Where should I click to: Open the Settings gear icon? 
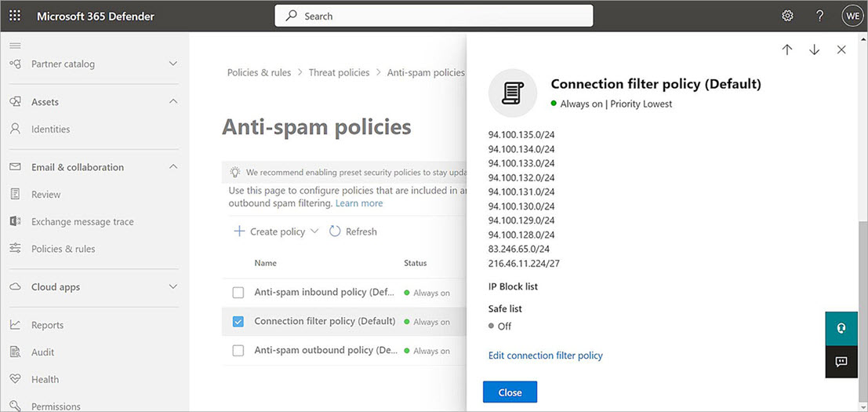pos(787,16)
